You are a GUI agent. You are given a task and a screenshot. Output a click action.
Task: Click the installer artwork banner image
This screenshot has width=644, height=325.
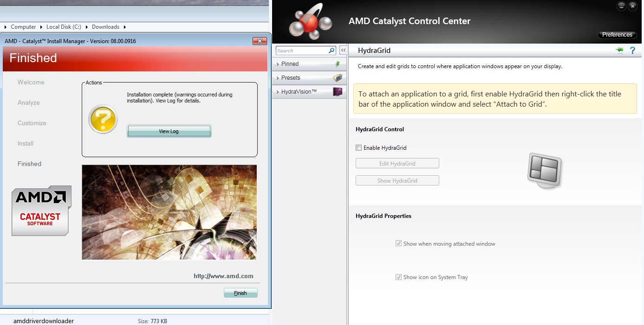tap(169, 212)
